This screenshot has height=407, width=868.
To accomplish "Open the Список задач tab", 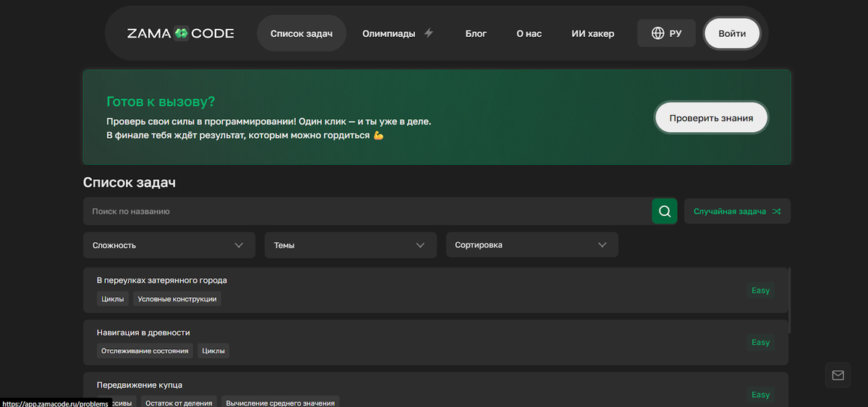I will tap(302, 33).
